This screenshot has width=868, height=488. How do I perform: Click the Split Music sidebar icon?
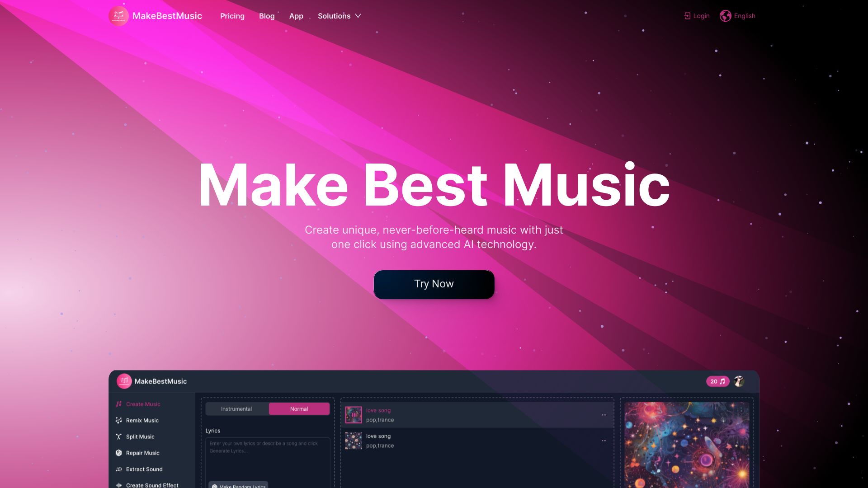[x=118, y=437]
